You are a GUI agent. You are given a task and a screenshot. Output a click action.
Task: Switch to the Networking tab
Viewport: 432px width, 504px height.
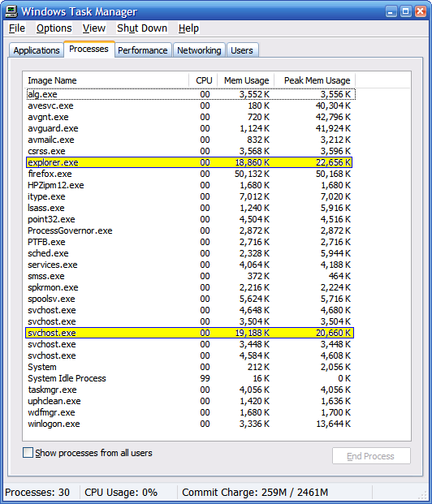point(199,50)
